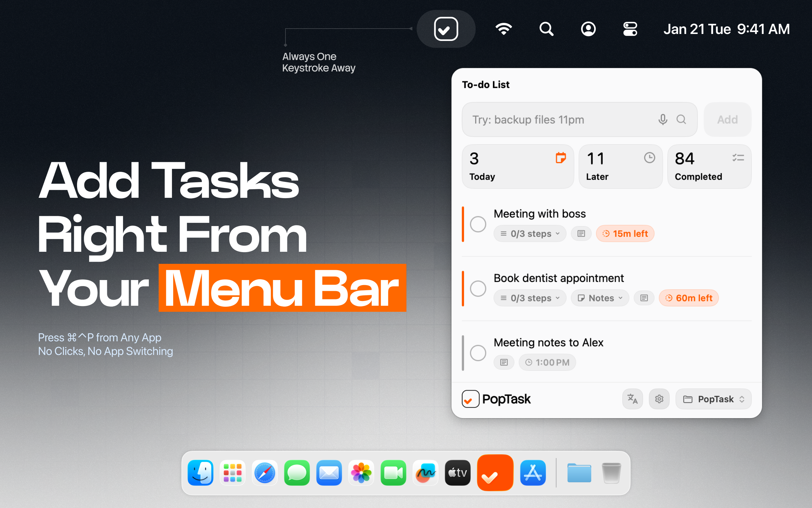
Task: Expand Notes dropdown on Book dentist appointment
Action: tap(600, 298)
